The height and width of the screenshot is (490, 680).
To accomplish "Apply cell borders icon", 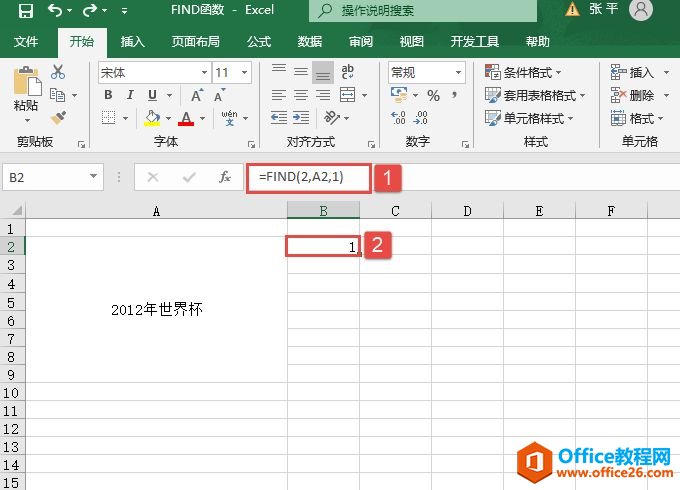I will (108, 118).
